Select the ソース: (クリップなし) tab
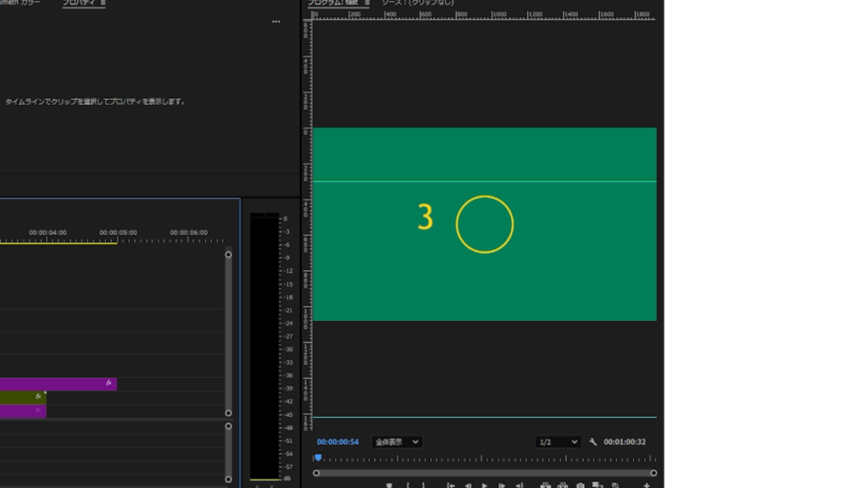The image size is (868, 488). [x=417, y=3]
